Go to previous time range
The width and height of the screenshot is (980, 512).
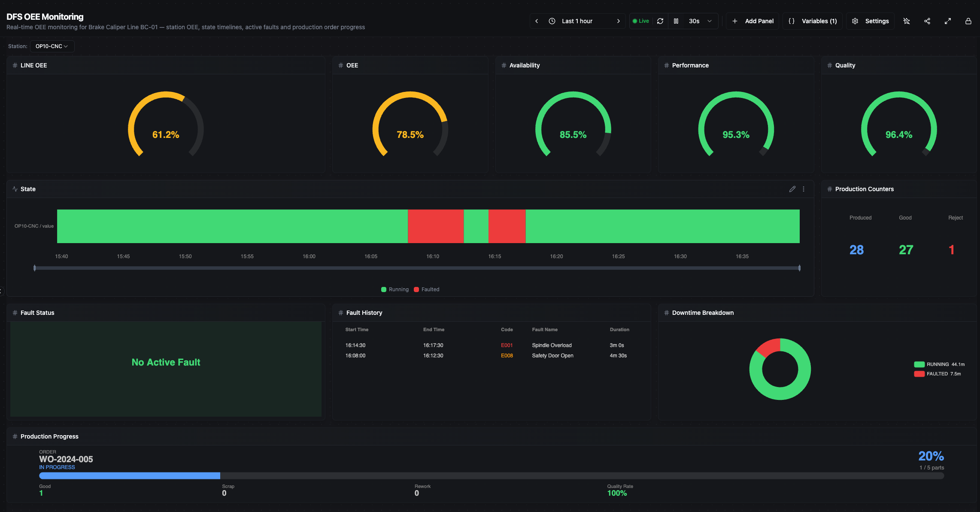pos(537,21)
